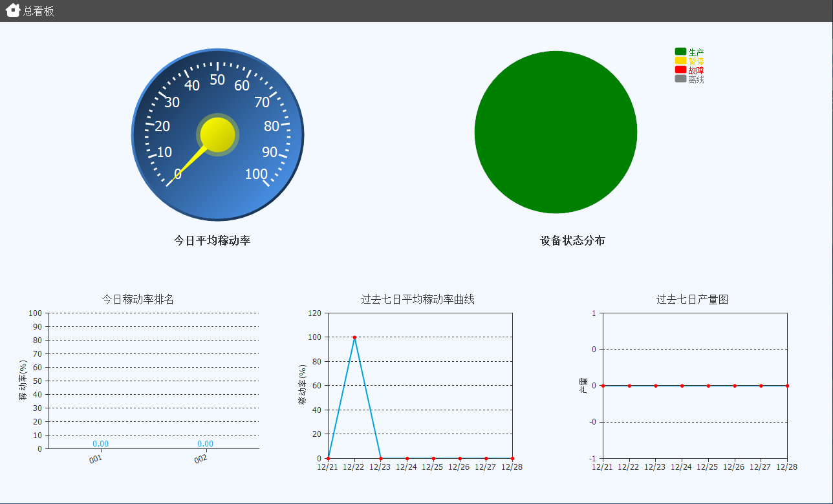833x504 pixels.
Task: Click the 0.00 value above device 001
Action: [x=100, y=444]
